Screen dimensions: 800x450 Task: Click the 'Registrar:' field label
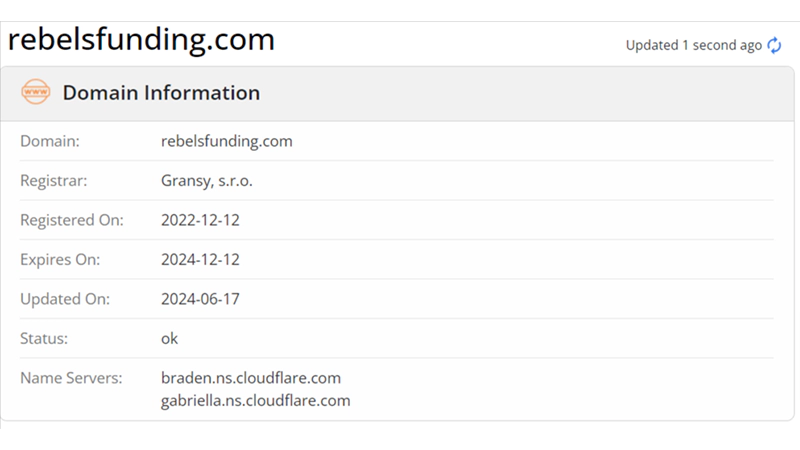click(54, 181)
